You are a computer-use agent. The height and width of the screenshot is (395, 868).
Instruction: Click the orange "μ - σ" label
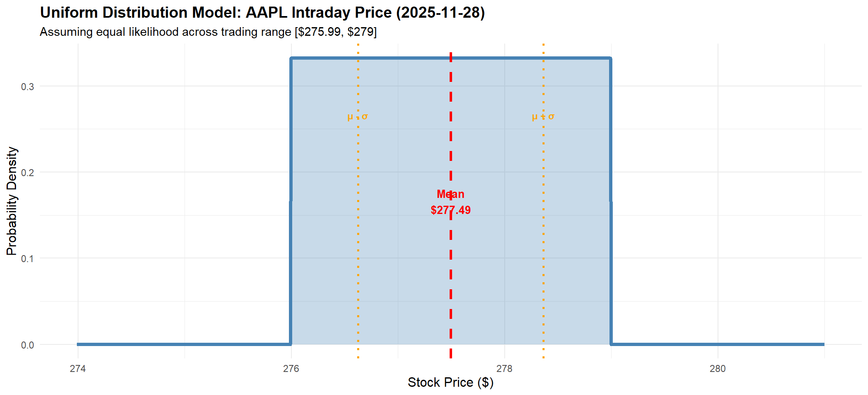358,117
